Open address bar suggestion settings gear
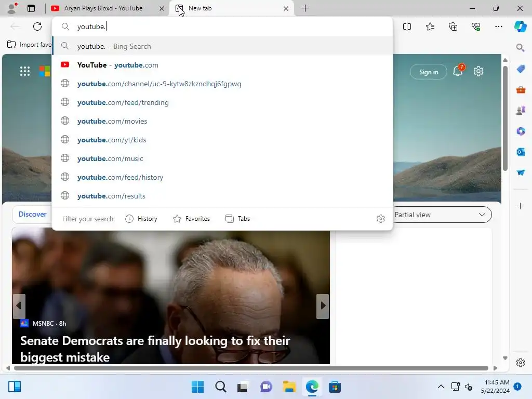 coord(381,219)
